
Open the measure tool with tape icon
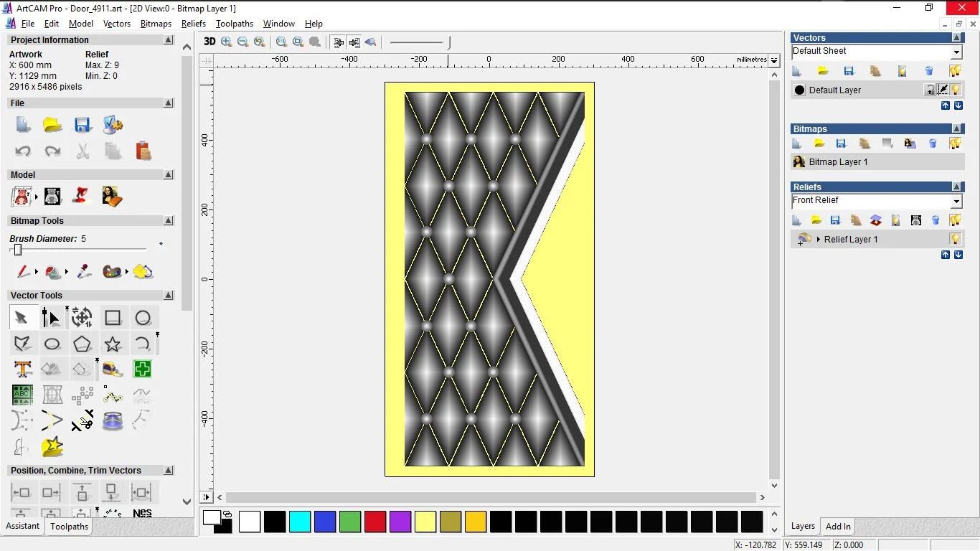click(x=113, y=369)
